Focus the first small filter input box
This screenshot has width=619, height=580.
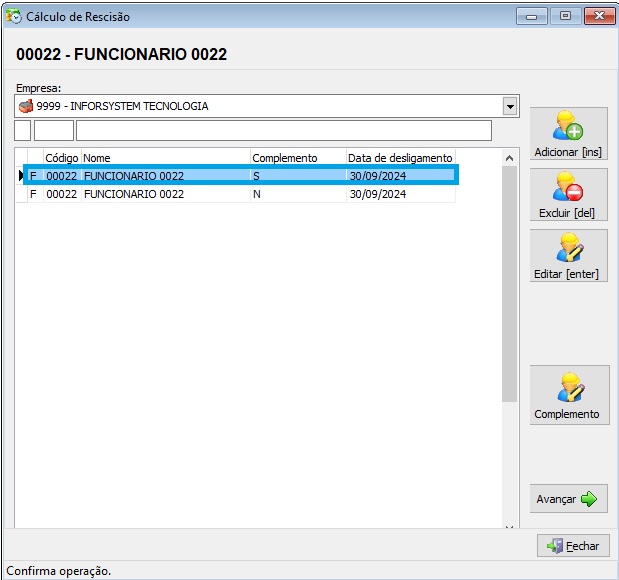click(x=23, y=131)
